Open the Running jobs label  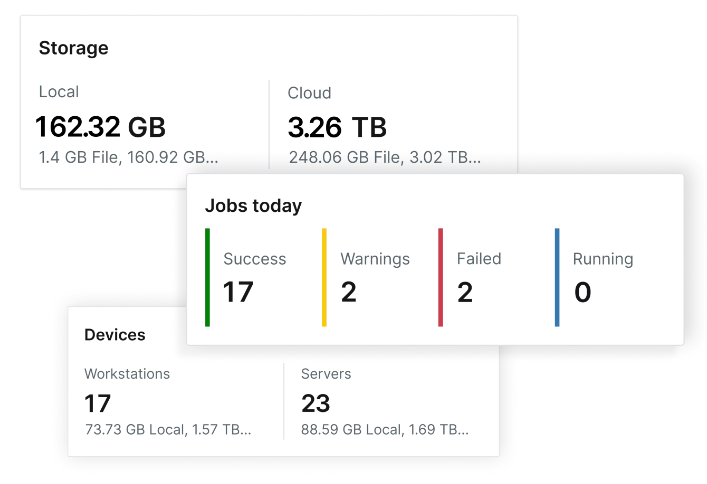coord(603,259)
